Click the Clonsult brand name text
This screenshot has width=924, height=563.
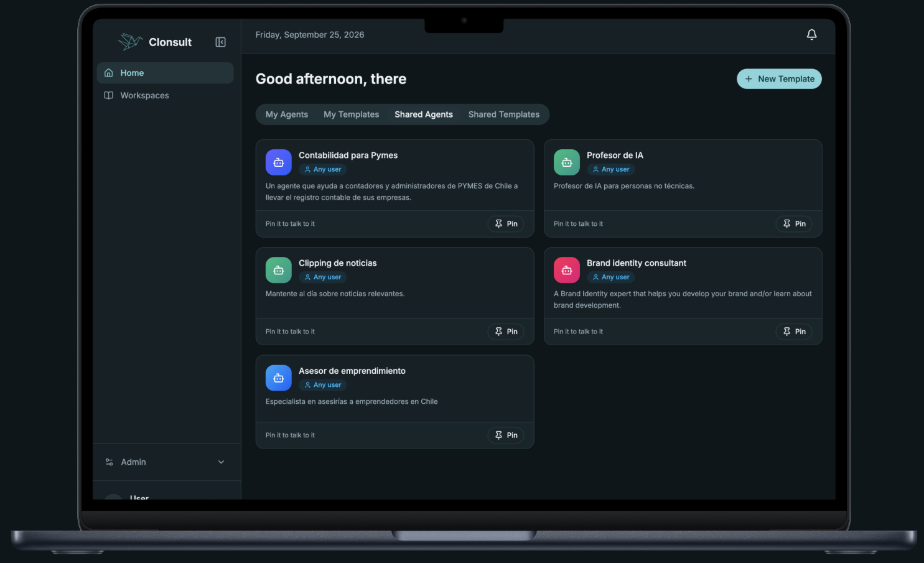coord(170,42)
